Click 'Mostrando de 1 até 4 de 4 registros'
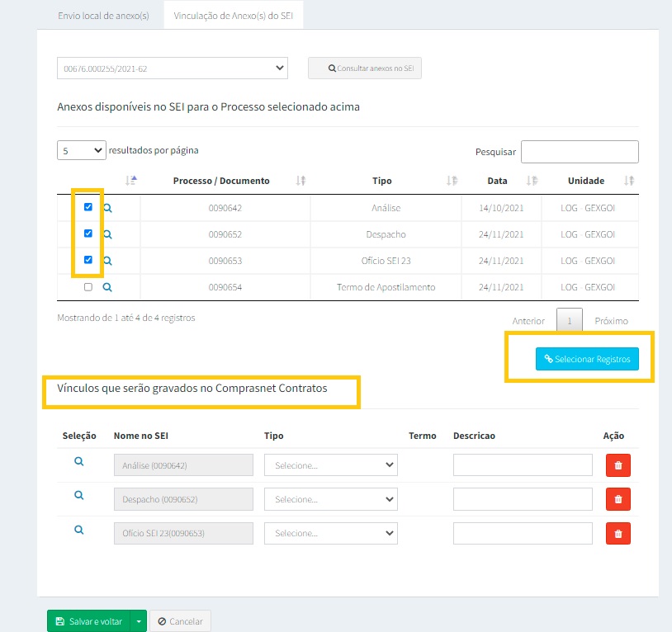672x632 pixels. coord(126,318)
